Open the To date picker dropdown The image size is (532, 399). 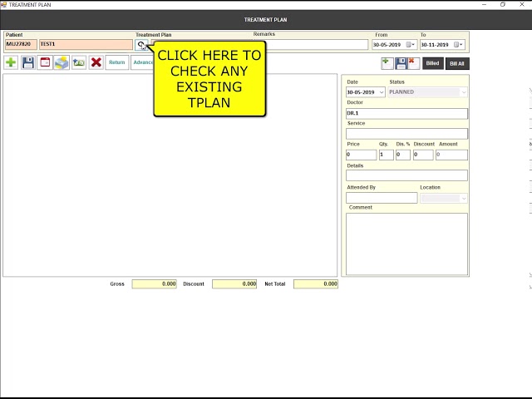coord(458,44)
